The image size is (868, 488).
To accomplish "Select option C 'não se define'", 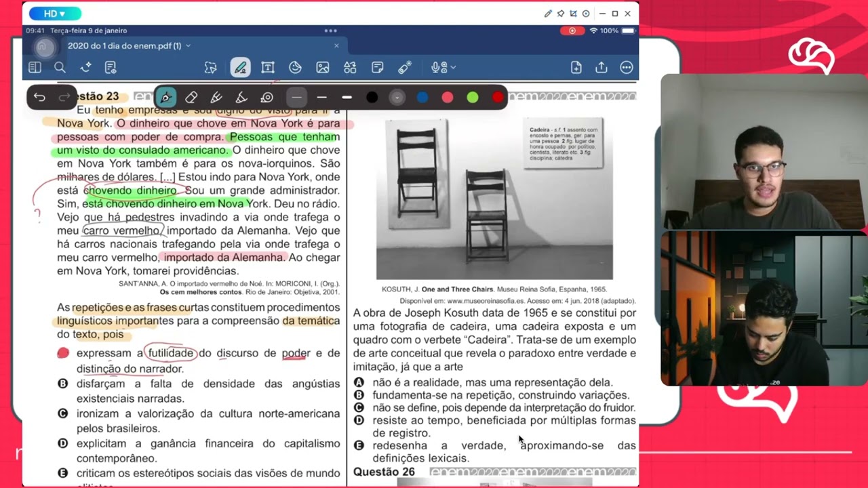I will pos(359,407).
